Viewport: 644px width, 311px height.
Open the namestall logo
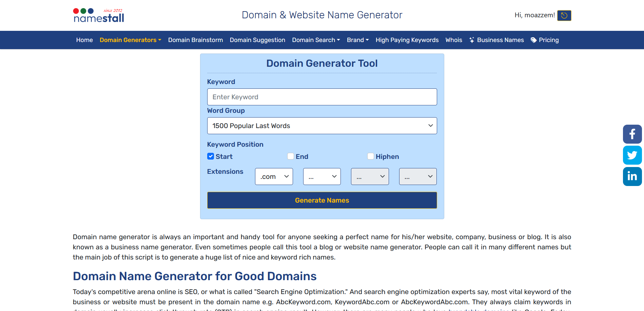coord(98,15)
